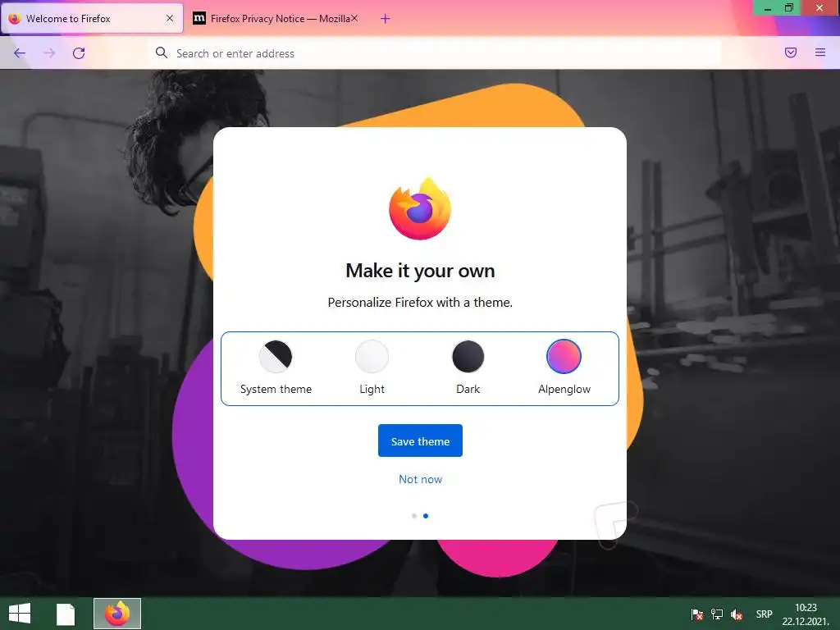The width and height of the screenshot is (840, 630).
Task: Click the forward navigation arrow
Action: (49, 53)
